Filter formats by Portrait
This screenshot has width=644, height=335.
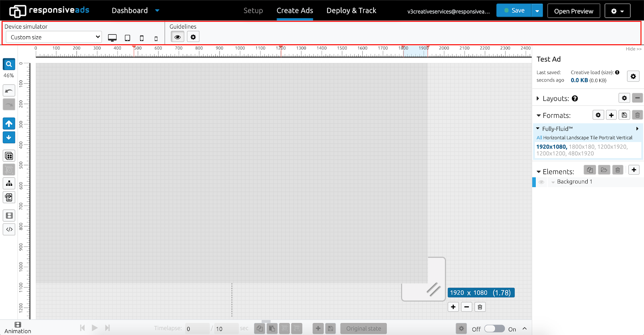tap(607, 138)
